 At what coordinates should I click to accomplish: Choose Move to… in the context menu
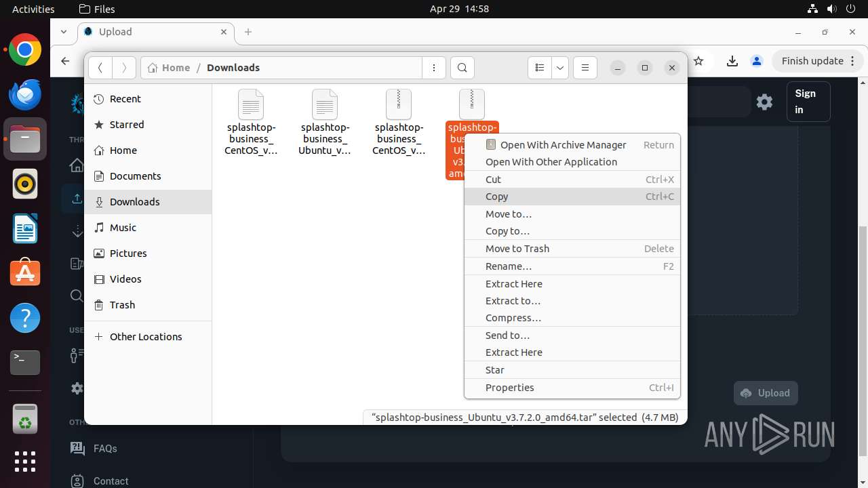572,214
